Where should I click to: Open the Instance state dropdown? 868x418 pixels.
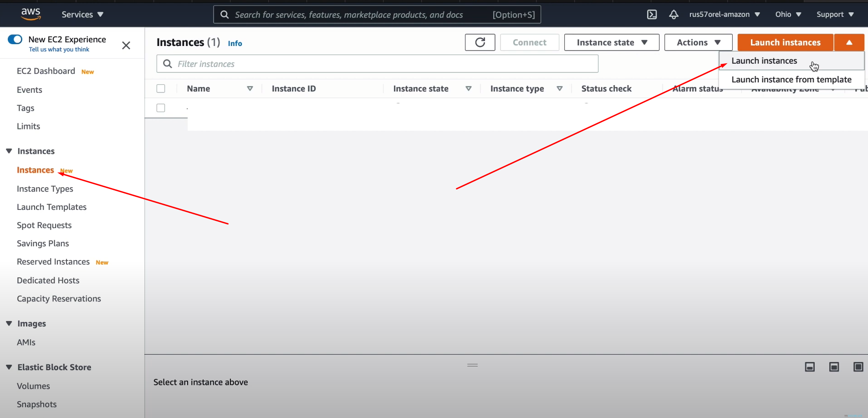[612, 42]
